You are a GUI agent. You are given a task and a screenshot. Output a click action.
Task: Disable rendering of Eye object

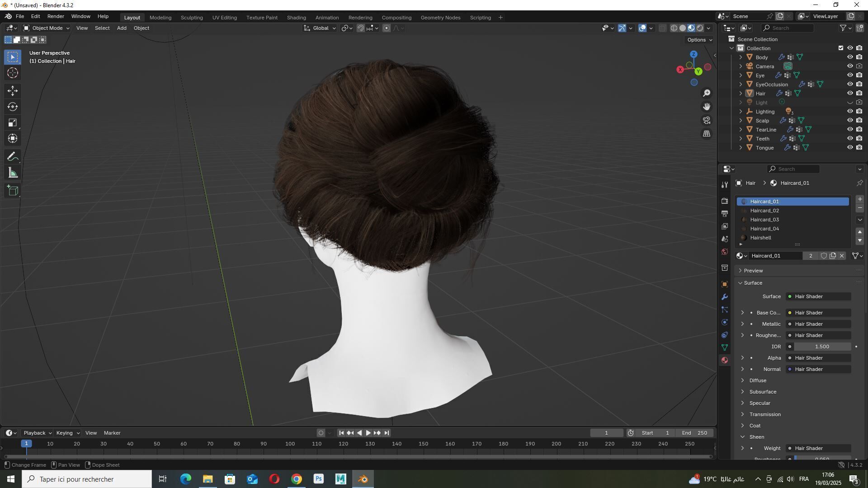click(x=859, y=75)
